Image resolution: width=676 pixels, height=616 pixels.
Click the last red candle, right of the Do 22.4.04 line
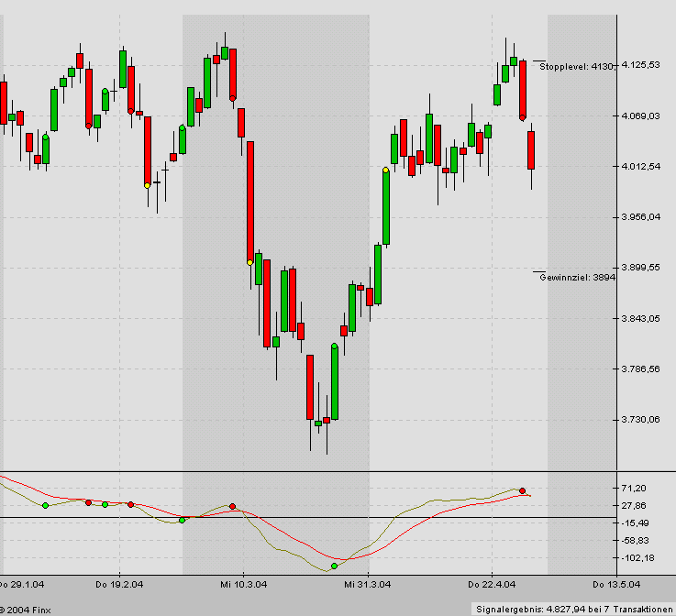[x=531, y=150]
